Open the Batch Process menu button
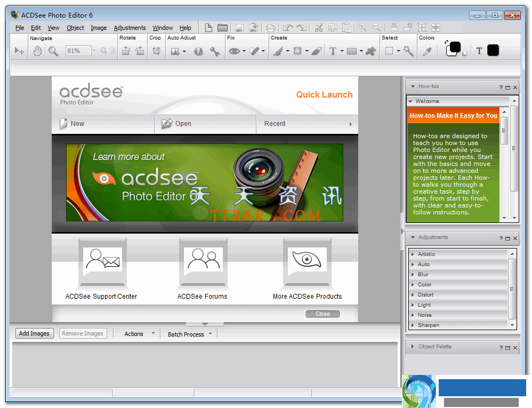Screen dimensions: 532x408 190,334
